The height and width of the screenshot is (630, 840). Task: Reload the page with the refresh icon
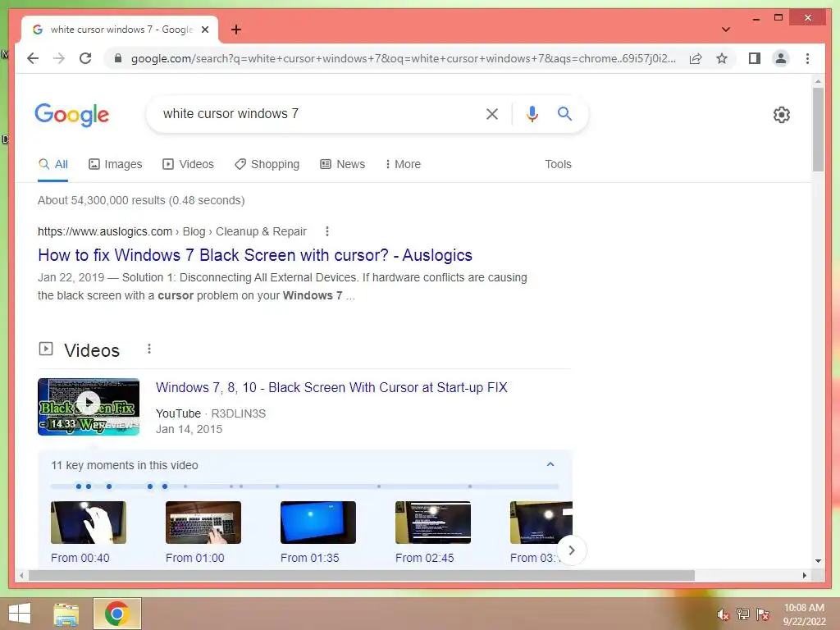(85, 58)
